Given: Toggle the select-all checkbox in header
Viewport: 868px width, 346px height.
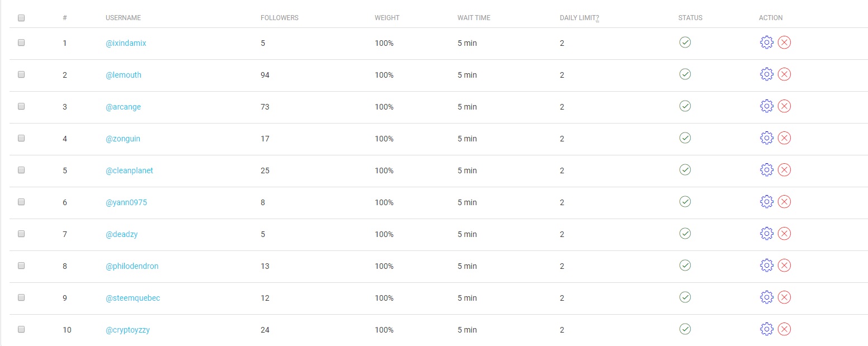Looking at the screenshot, I should 21,18.
